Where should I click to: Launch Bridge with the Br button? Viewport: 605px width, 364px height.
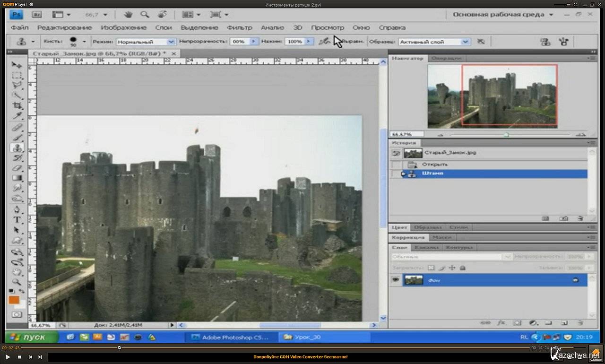click(37, 15)
